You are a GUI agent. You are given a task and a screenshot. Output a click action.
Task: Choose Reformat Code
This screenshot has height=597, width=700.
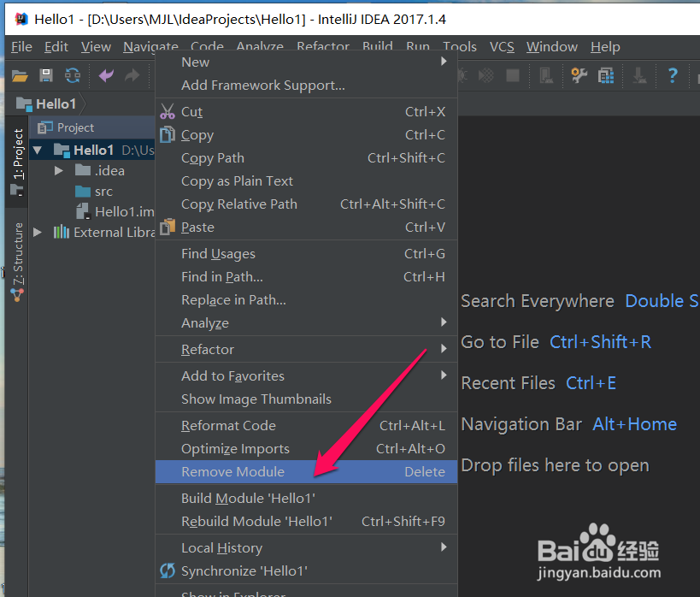(306, 425)
